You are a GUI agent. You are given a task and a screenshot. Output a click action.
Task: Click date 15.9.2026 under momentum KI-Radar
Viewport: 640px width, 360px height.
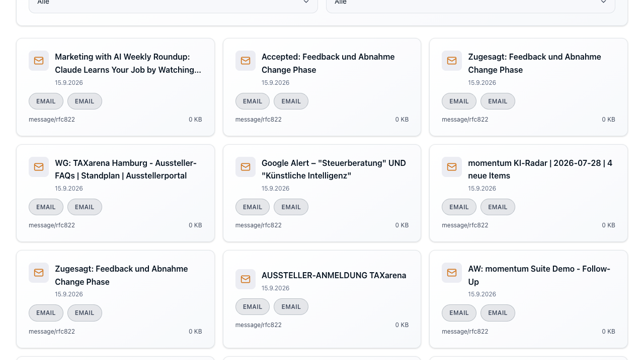click(x=482, y=189)
